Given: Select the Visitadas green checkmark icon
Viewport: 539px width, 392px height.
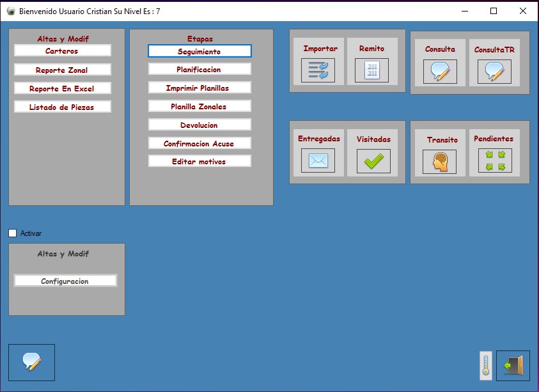Looking at the screenshot, I should click(x=373, y=161).
